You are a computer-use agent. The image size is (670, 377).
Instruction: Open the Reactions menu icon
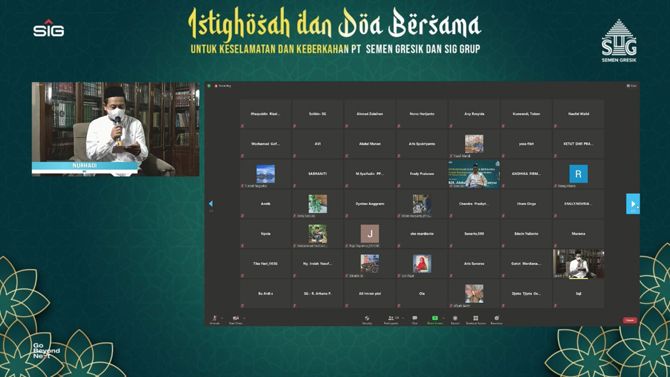tap(497, 320)
